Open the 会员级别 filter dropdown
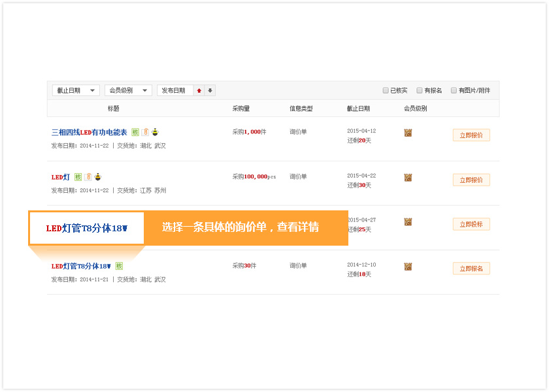The height and width of the screenshot is (392, 549). click(128, 90)
